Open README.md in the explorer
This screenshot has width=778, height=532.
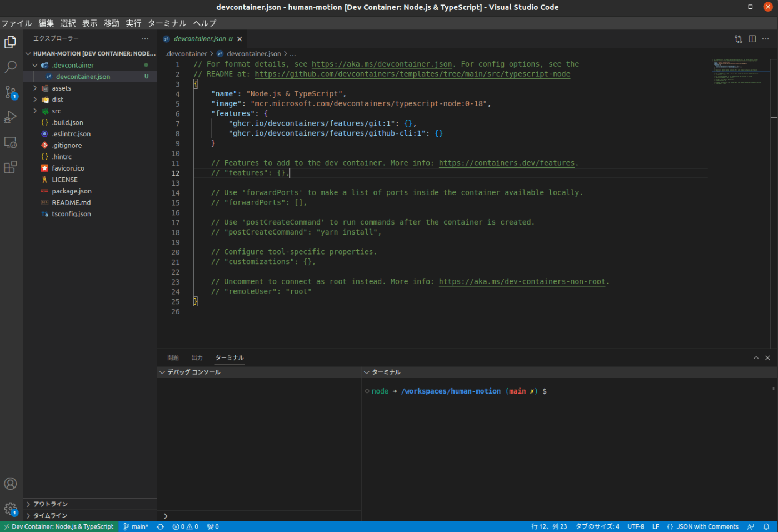pos(90,202)
